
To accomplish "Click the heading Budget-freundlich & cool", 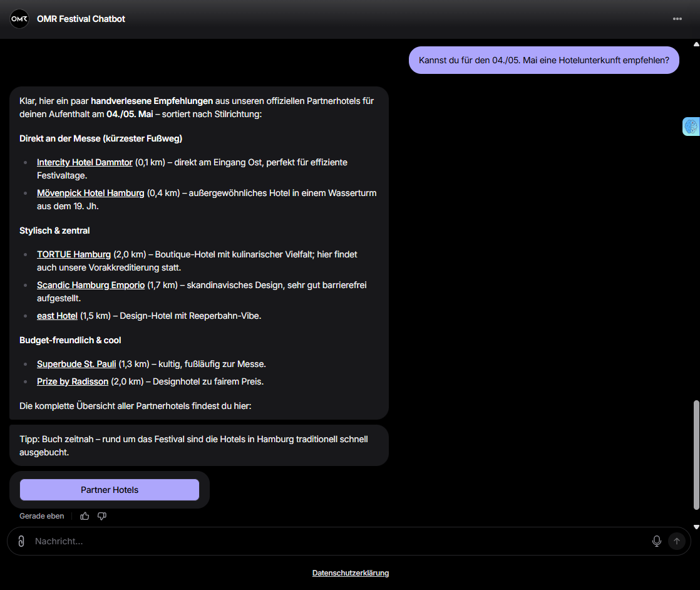I will [70, 340].
